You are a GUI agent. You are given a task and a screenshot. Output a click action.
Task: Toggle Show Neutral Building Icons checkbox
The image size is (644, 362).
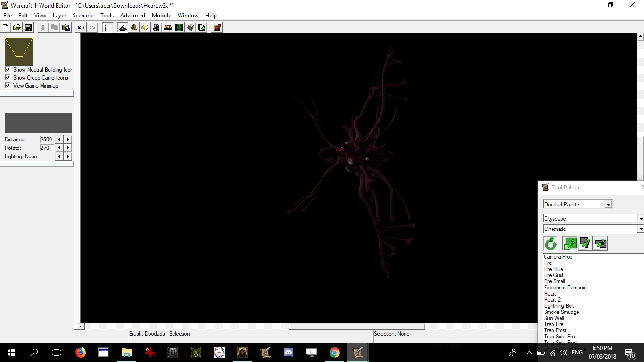8,69
